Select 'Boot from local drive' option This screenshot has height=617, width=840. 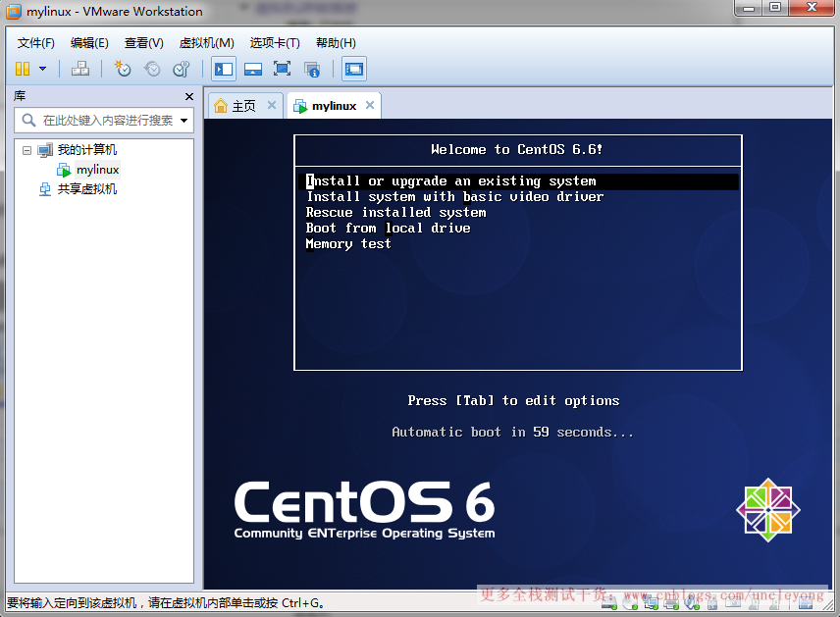[x=388, y=229]
